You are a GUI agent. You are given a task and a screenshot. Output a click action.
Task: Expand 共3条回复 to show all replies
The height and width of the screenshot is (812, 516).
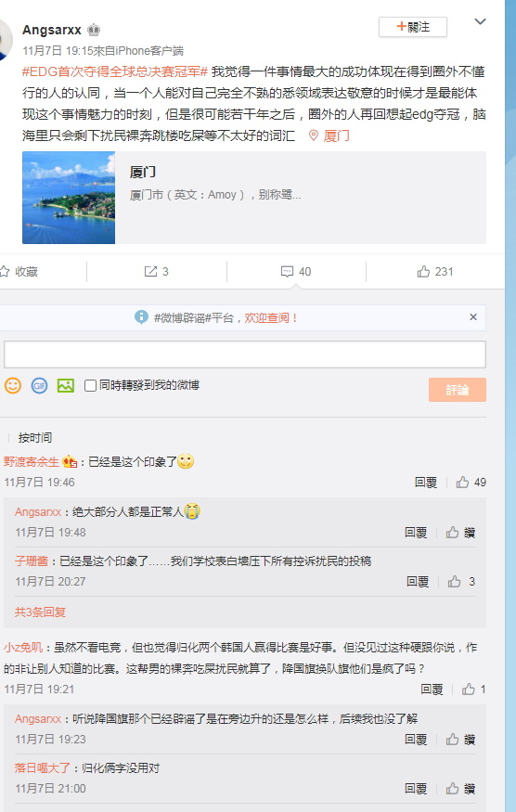coord(41,612)
